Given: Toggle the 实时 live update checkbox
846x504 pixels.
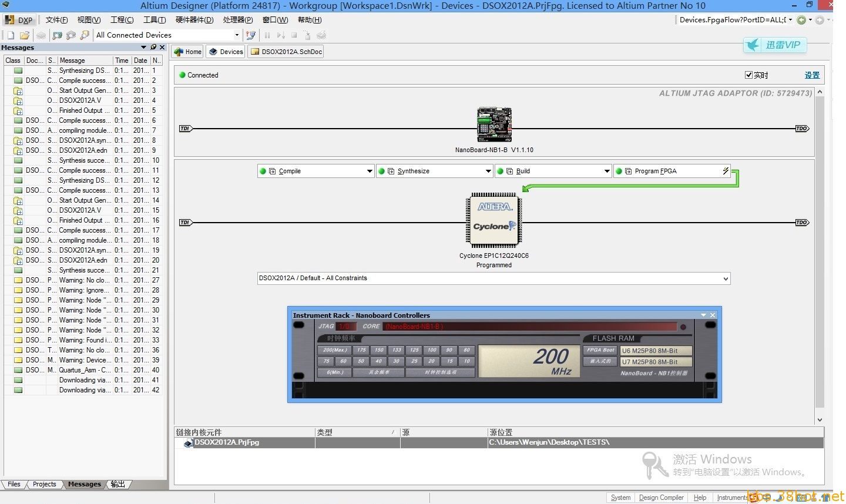Looking at the screenshot, I should click(x=748, y=75).
